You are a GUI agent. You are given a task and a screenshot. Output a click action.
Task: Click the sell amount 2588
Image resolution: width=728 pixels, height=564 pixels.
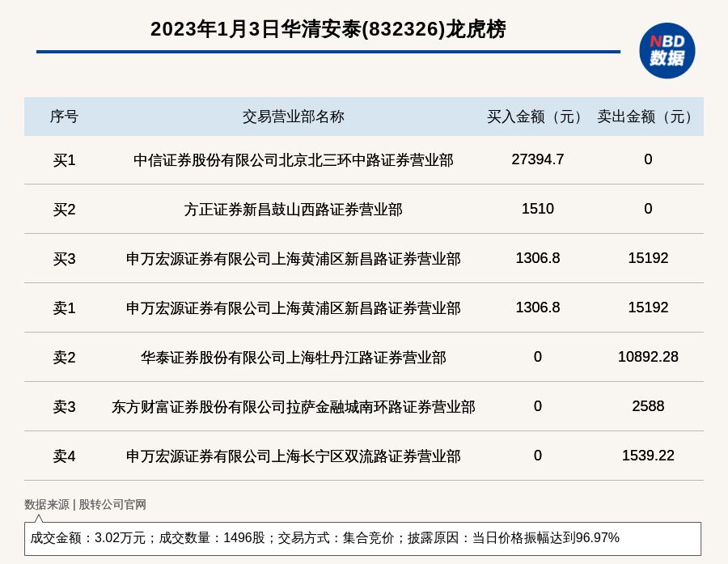point(648,406)
